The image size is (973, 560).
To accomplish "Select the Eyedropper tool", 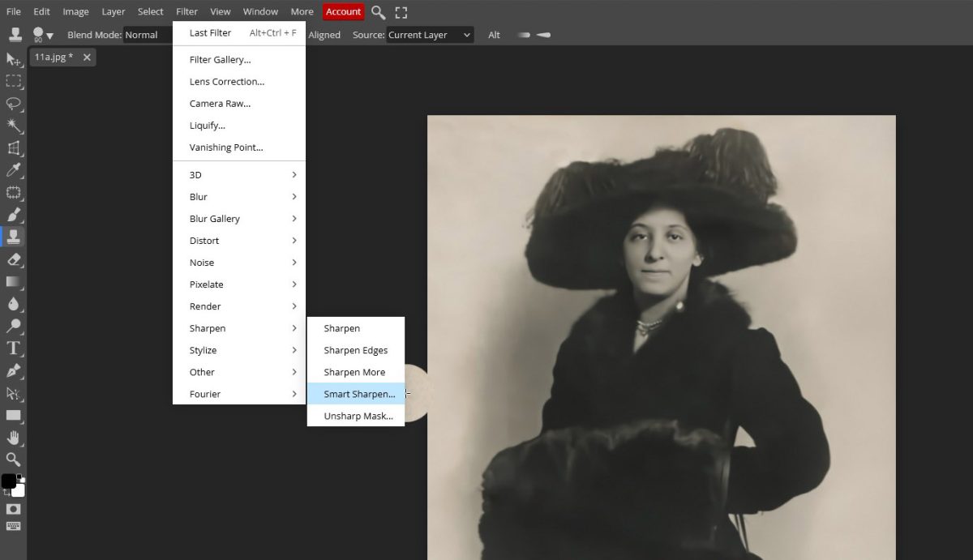I will pos(13,170).
